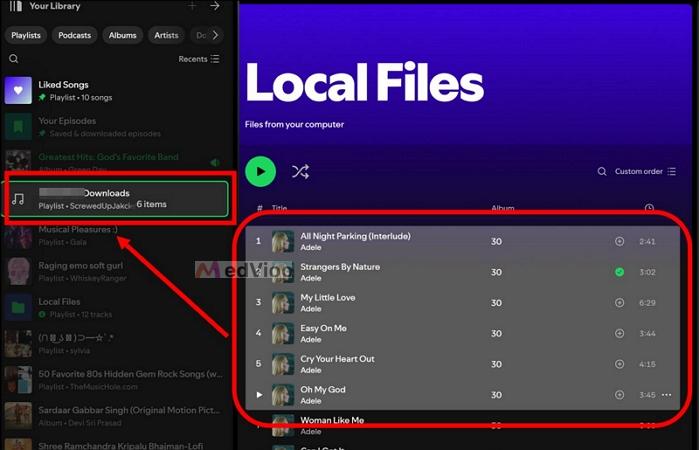Add Cry Your Heart Out to Liked Songs
The width and height of the screenshot is (699, 450).
click(619, 364)
